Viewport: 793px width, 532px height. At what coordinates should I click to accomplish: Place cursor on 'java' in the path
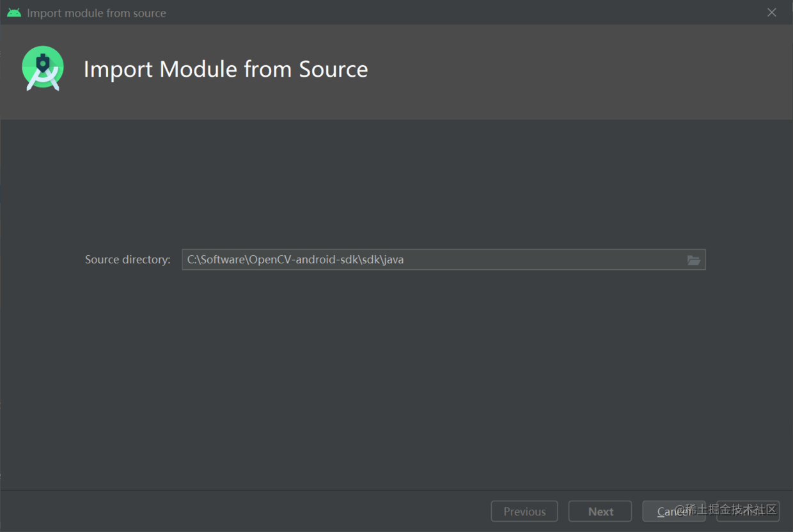click(x=393, y=260)
